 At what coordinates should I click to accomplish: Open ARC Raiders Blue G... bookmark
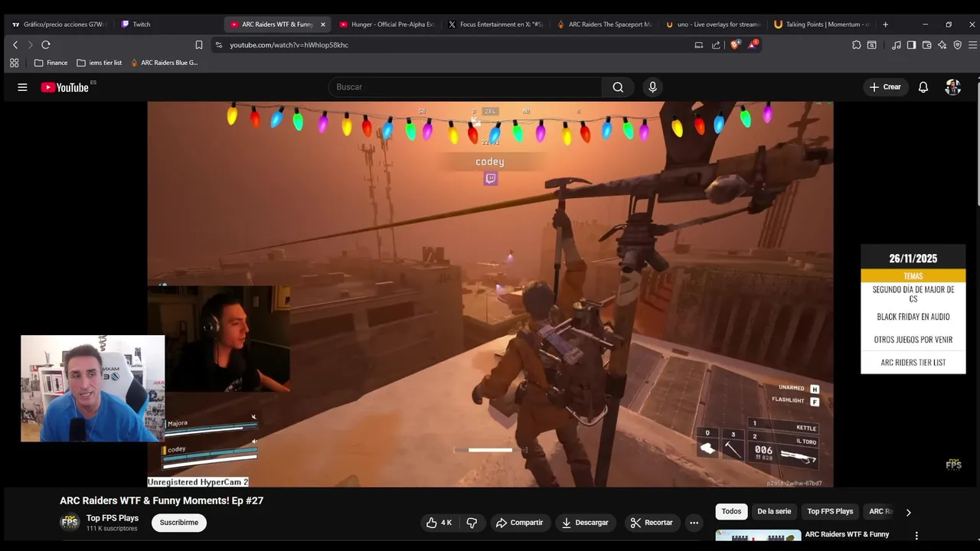click(x=165, y=63)
